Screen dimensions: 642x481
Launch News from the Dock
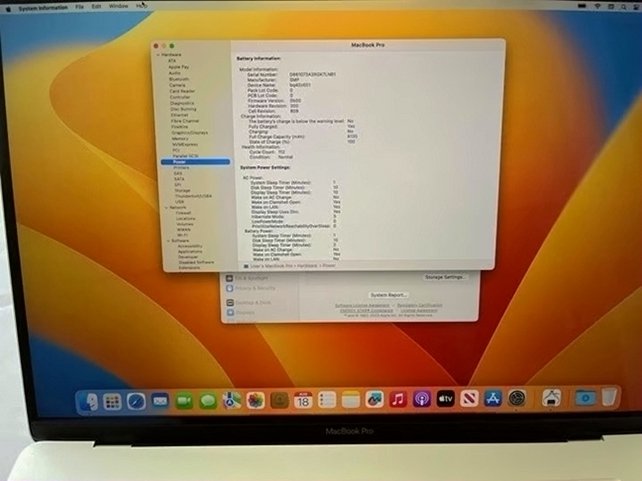(469, 398)
